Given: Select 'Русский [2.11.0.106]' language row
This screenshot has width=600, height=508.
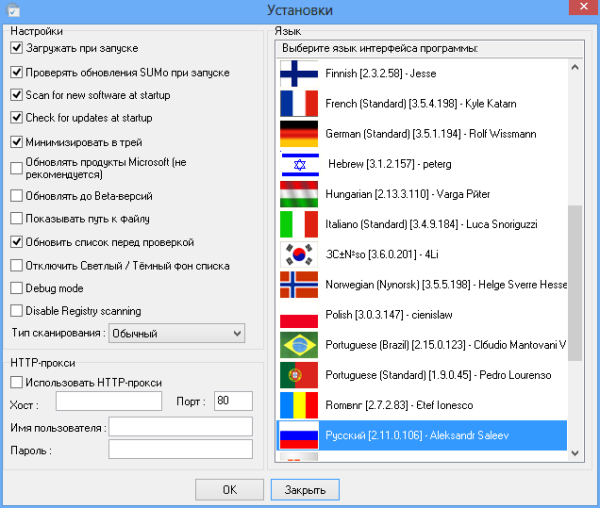Looking at the screenshot, I should point(422,435).
